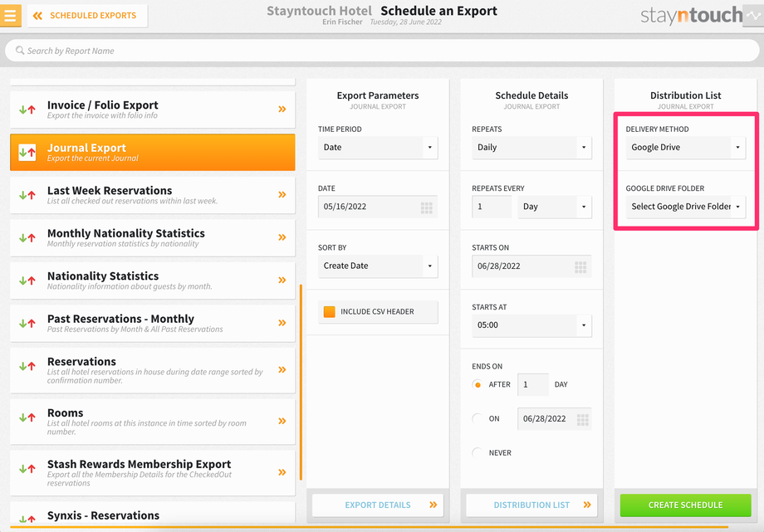
Task: Open the Time Period dropdown
Action: click(x=378, y=147)
